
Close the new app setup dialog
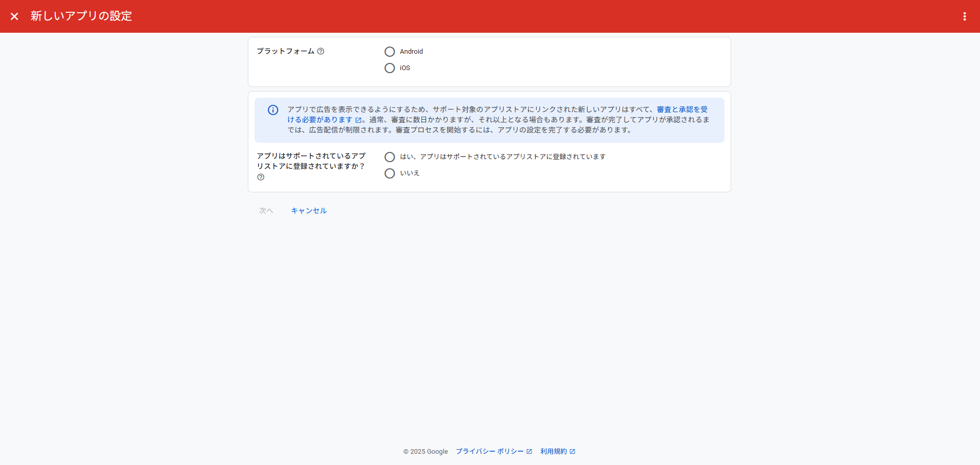tap(14, 16)
